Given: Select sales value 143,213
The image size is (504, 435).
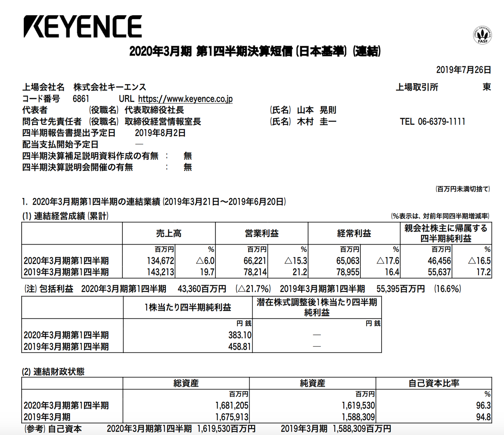Looking at the screenshot, I should 160,272.
